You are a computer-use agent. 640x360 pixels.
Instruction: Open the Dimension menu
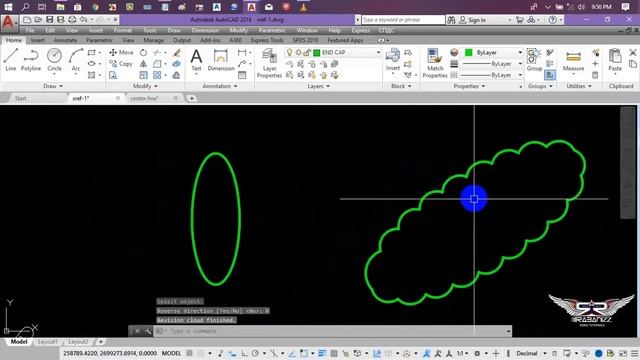[x=205, y=30]
